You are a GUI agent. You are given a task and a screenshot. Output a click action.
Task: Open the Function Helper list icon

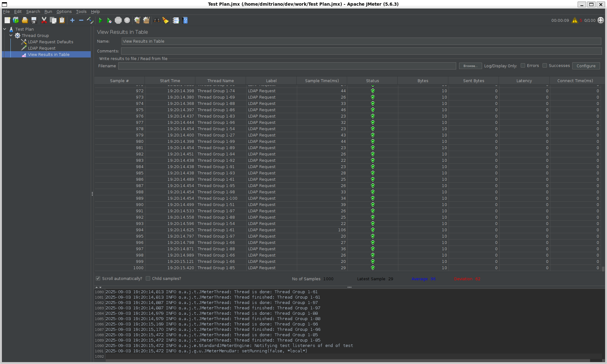click(176, 20)
